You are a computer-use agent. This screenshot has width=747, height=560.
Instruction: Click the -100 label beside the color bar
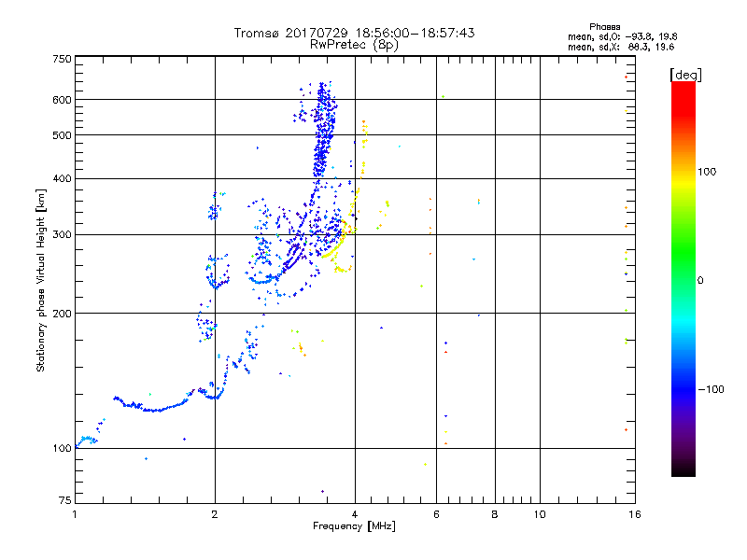[711, 389]
